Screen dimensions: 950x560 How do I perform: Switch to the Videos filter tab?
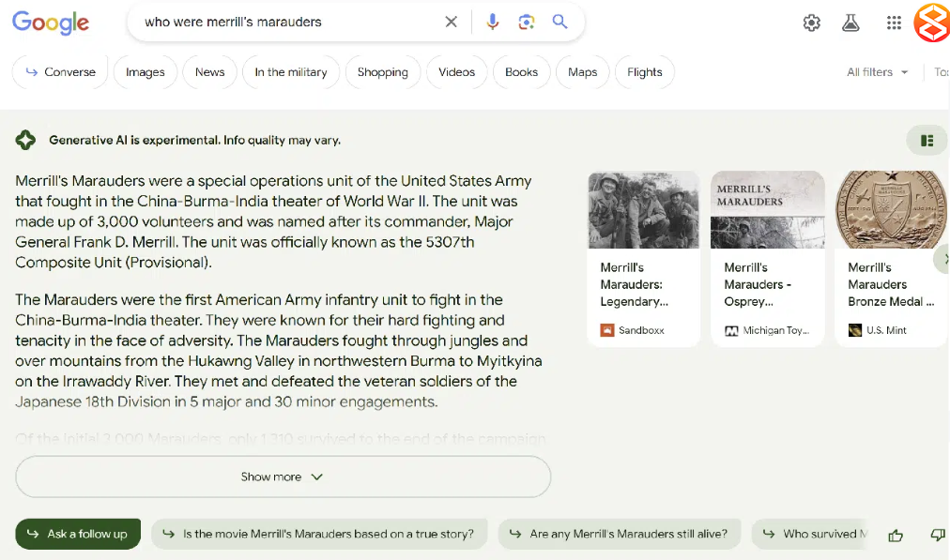457,72
